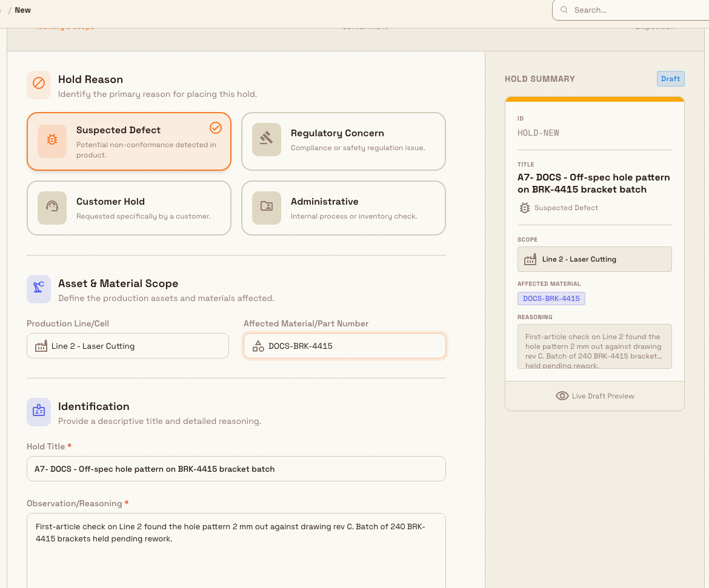Click 'Requested specifically by a customer.' text
The image size is (709, 588).
coord(144,216)
